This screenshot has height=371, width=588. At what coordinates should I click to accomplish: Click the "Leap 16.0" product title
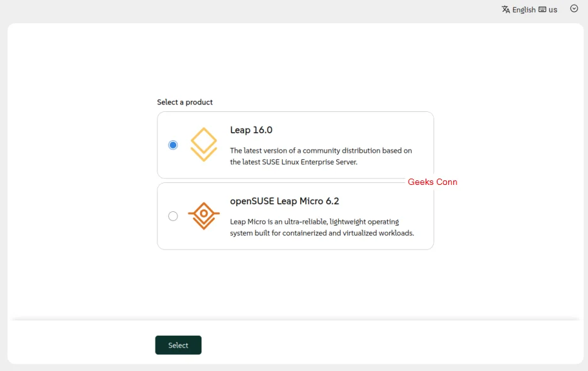coord(251,130)
